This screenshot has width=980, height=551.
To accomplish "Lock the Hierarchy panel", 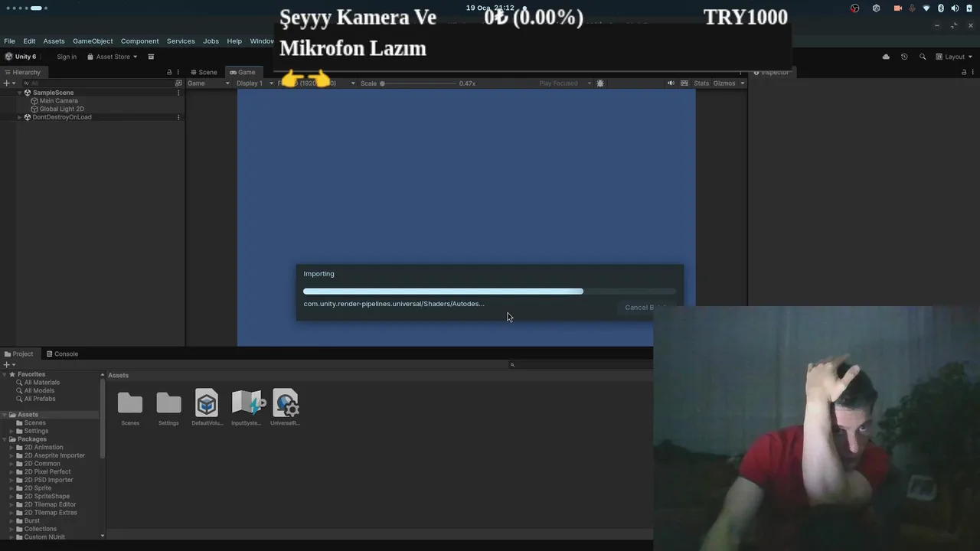I will click(169, 72).
